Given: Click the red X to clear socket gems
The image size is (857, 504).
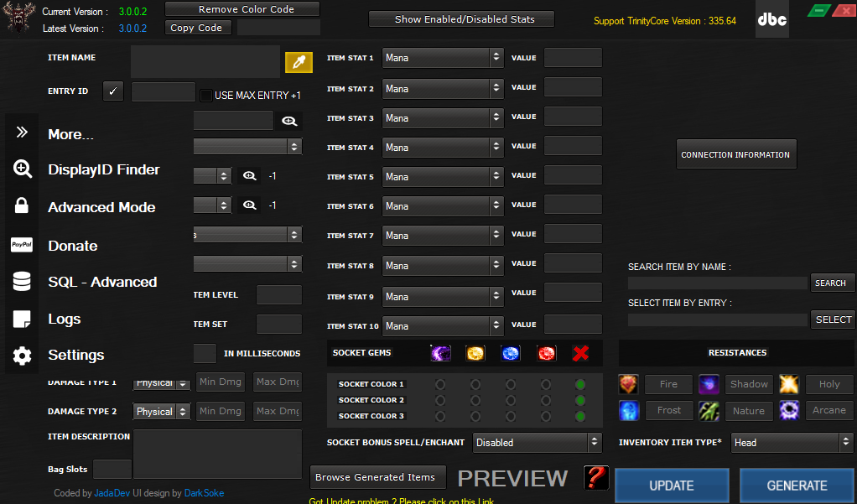Looking at the screenshot, I should (x=581, y=353).
